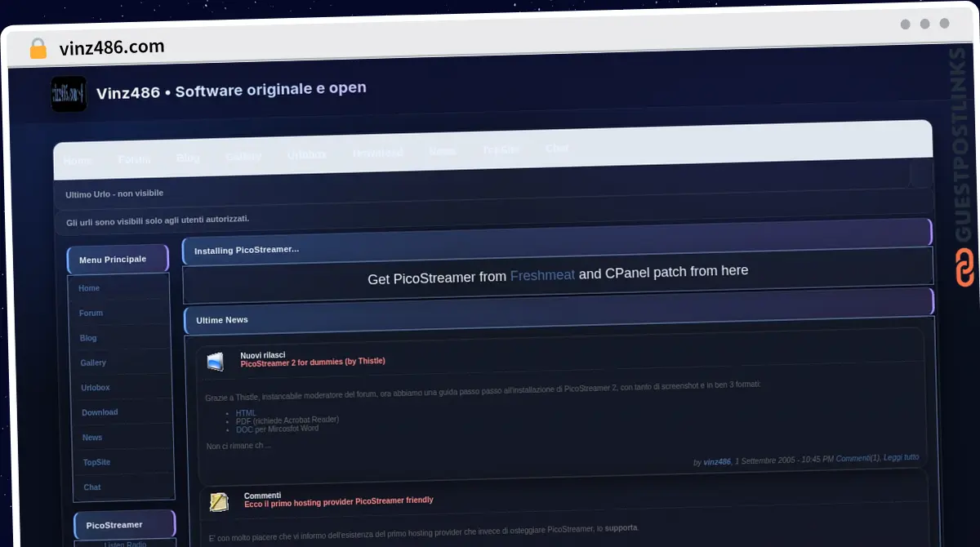The width and height of the screenshot is (980, 547).
Task: Click the Nuovi rilasci monitor icon
Action: click(215, 361)
